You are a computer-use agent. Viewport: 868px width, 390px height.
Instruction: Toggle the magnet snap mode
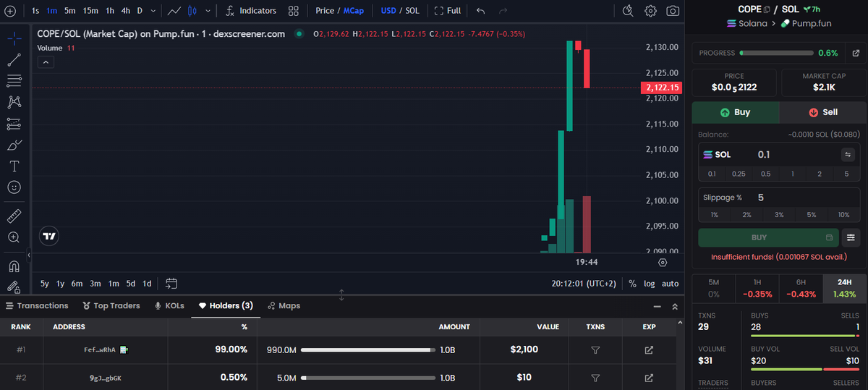tap(14, 266)
